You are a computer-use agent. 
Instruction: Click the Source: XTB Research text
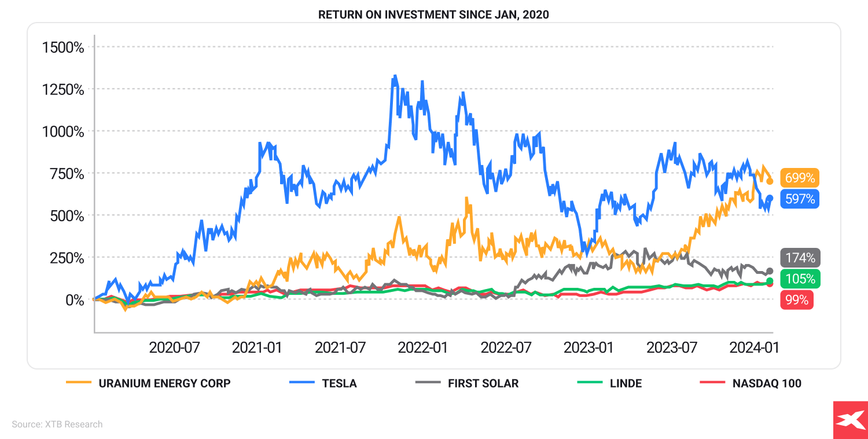tap(57, 425)
